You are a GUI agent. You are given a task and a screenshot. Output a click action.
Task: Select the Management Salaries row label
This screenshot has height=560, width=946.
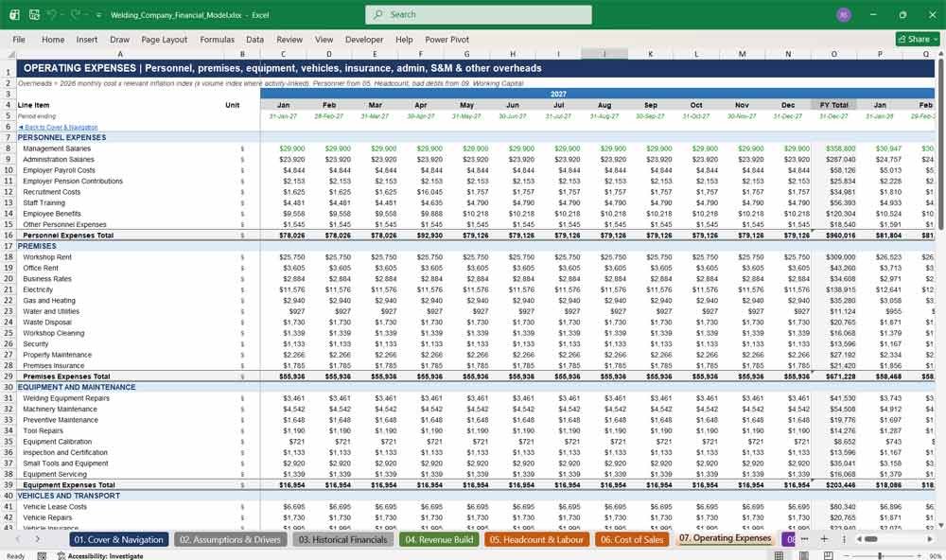(57, 149)
